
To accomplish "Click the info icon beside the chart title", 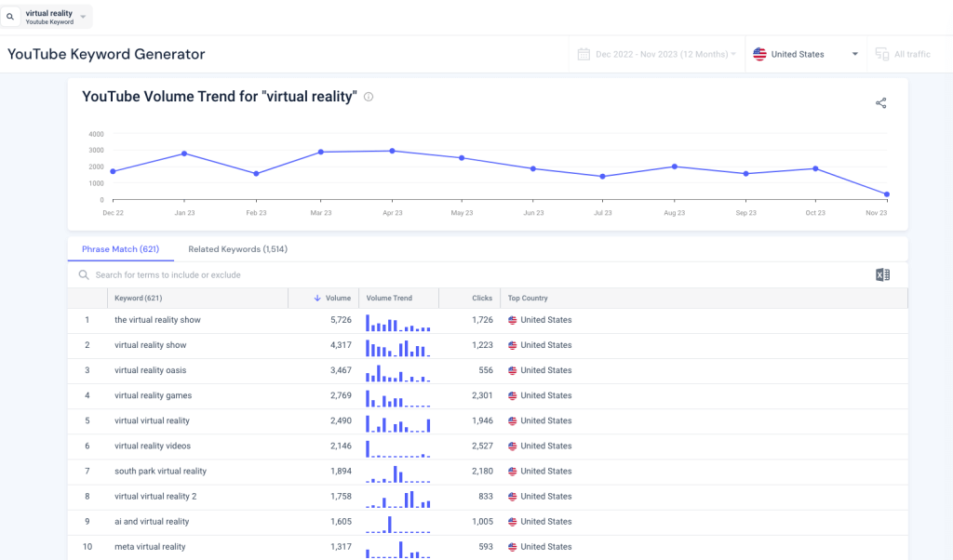I will (369, 96).
